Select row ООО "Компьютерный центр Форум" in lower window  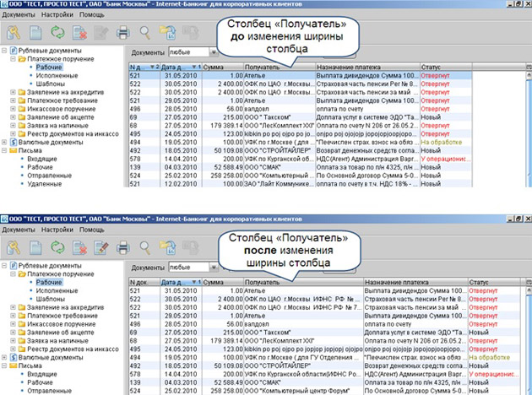pos(324,391)
